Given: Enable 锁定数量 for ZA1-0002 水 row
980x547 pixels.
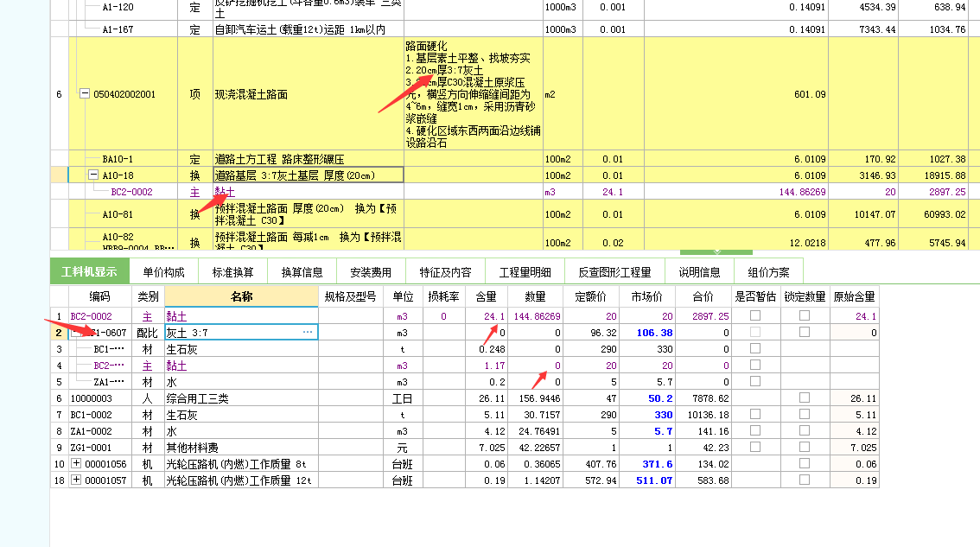Looking at the screenshot, I should pyautogui.click(x=805, y=430).
